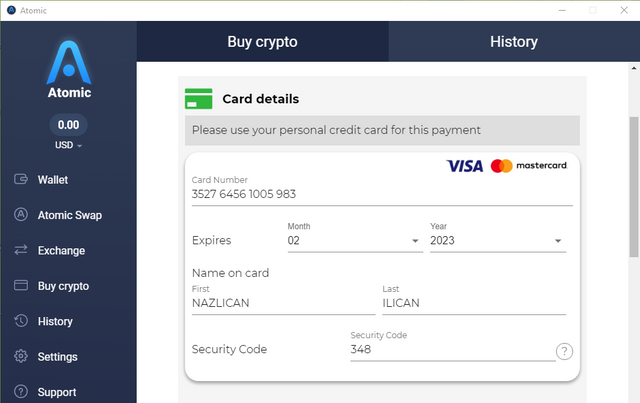Screen dimensions: 640x403
Task: Open History clock icon in sidebar
Action: 21,321
